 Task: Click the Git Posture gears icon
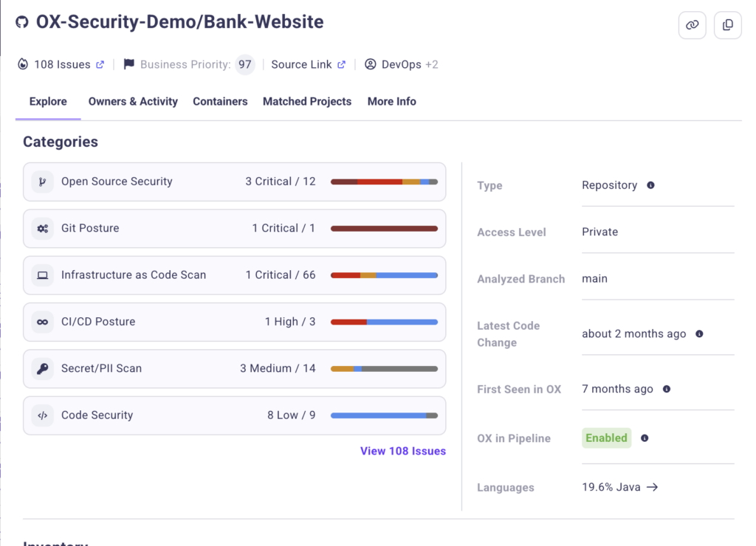(42, 229)
